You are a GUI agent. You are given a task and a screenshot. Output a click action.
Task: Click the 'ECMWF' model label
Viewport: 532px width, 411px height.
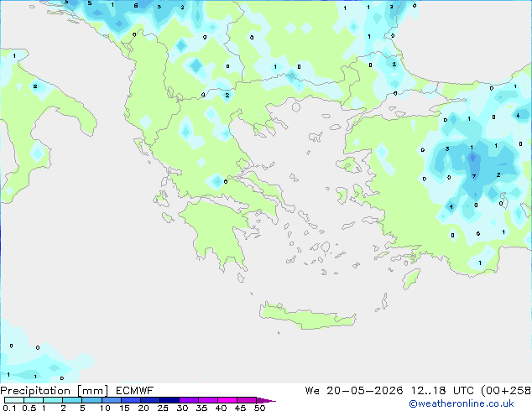tap(134, 391)
